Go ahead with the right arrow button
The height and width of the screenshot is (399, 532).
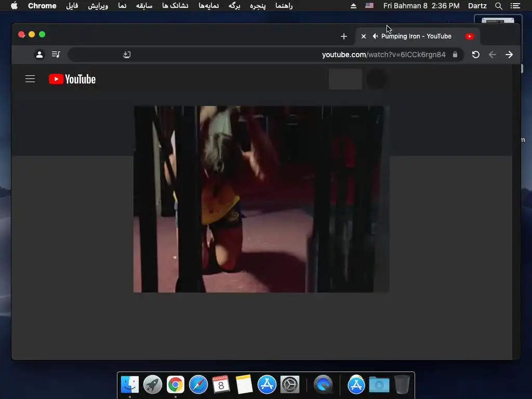pos(509,55)
